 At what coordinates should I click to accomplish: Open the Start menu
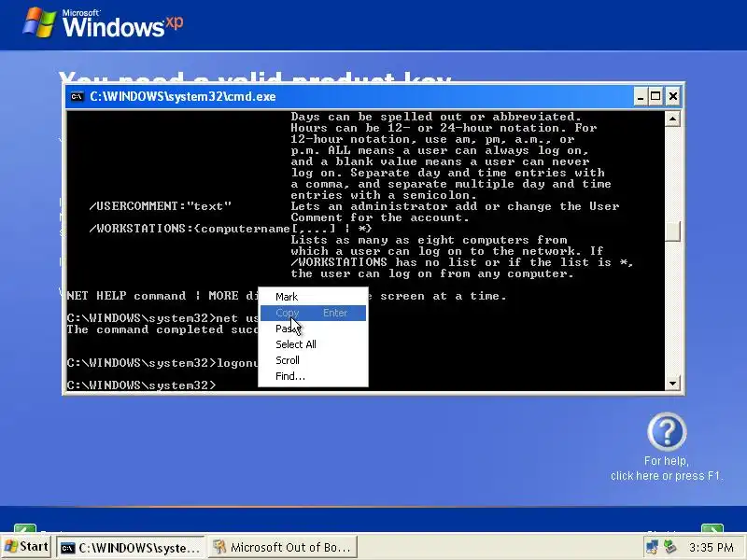(x=27, y=547)
